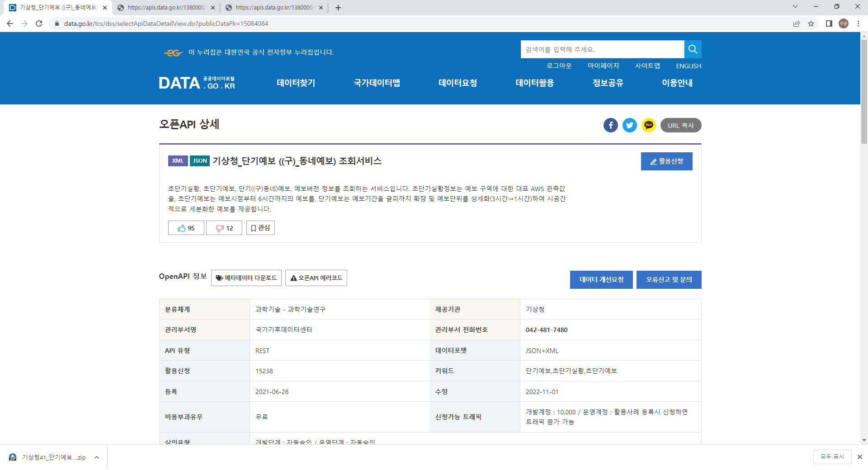Viewport: 868px width, 470px height.
Task: Click the 활용신청 button
Action: coord(666,161)
